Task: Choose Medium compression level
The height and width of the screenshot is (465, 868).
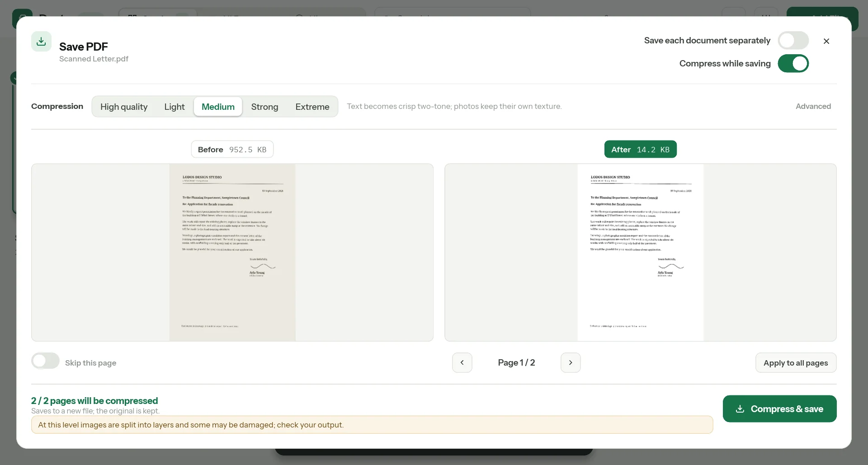Action: click(x=218, y=107)
